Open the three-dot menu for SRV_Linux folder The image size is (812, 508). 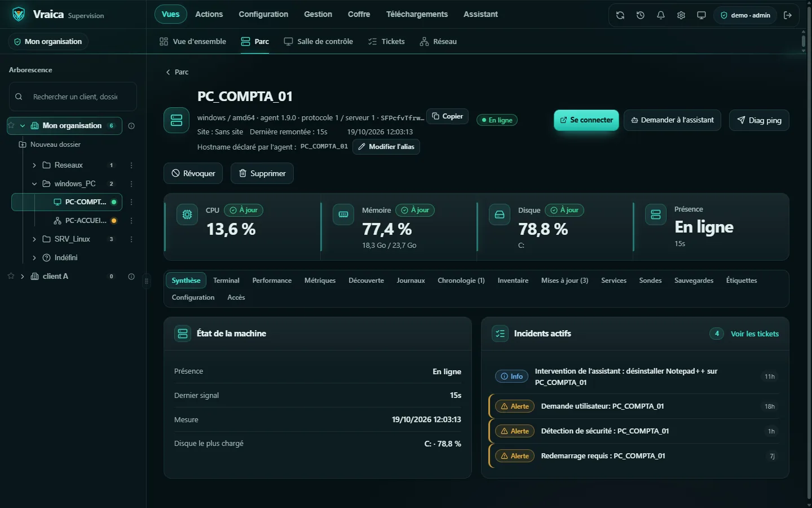click(131, 239)
